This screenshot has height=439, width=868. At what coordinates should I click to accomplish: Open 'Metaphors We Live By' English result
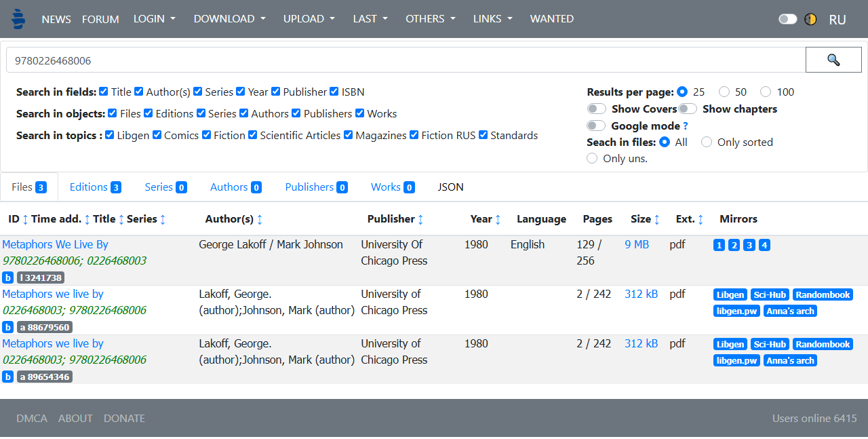[x=55, y=244]
